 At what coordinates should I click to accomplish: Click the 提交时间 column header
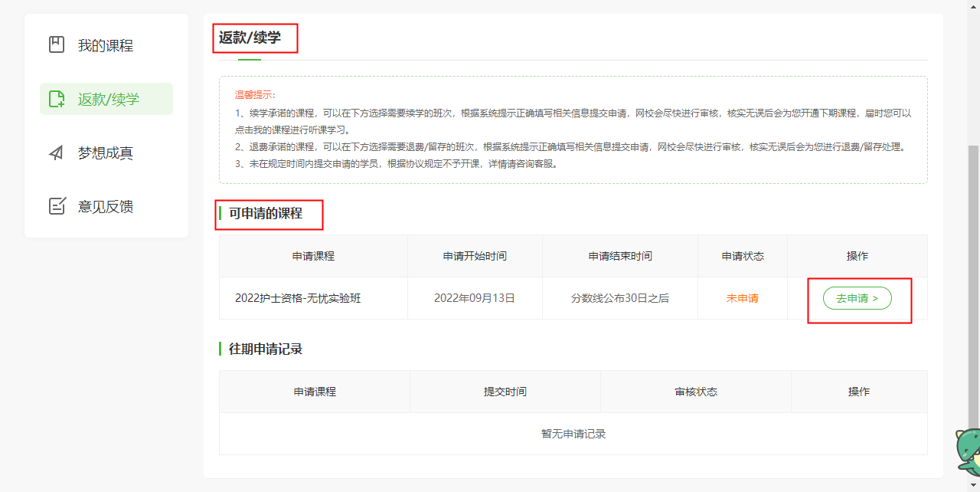tap(505, 392)
